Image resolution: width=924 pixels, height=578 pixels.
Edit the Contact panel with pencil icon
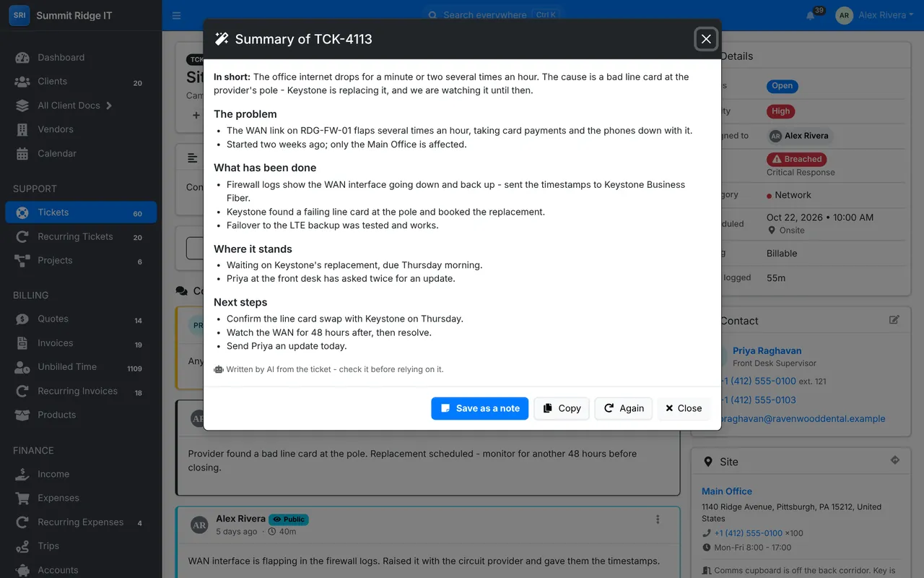coord(894,319)
